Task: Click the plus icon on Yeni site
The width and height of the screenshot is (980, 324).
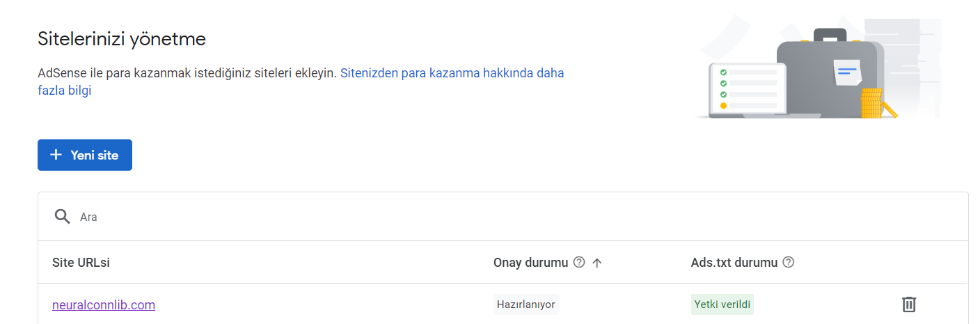Action: [x=56, y=155]
